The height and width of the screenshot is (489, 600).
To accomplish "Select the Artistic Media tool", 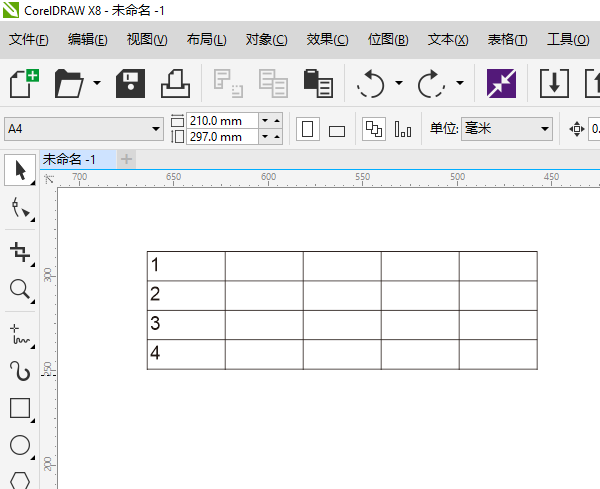I will (20, 371).
